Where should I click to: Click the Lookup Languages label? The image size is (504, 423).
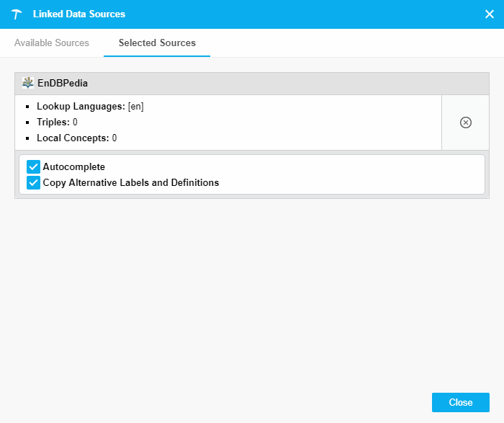coord(81,107)
